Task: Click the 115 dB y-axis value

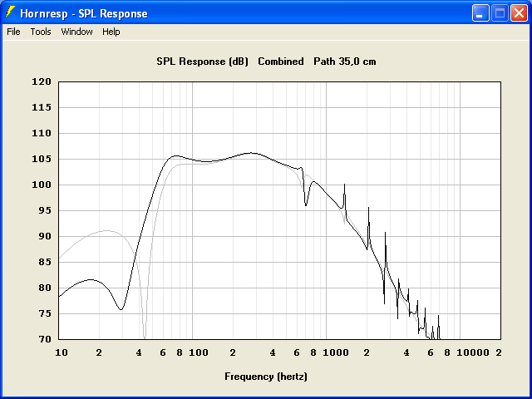Action: click(x=42, y=107)
